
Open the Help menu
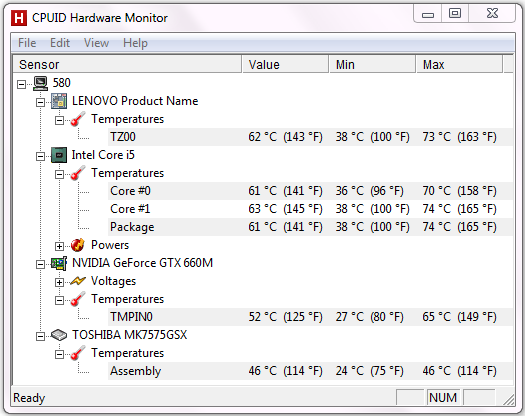[135, 43]
